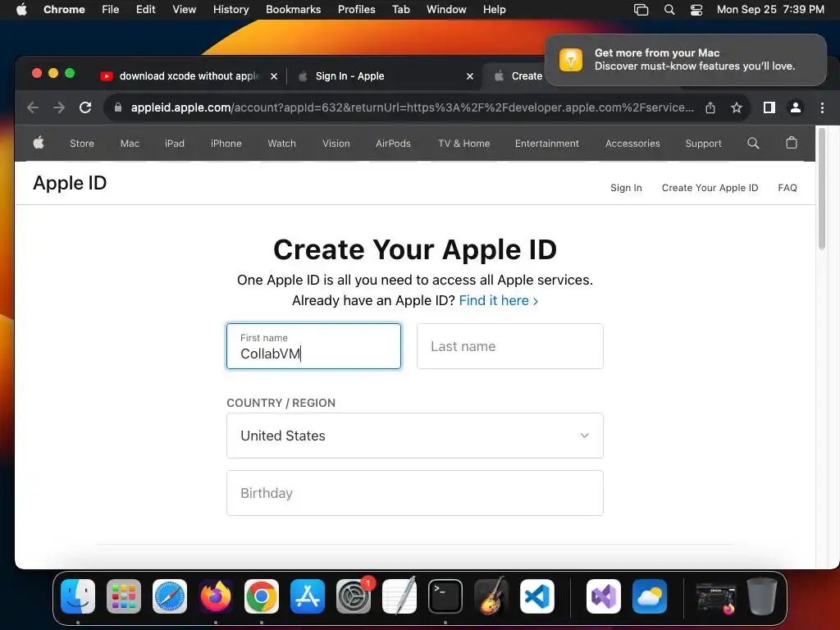This screenshot has height=630, width=840.
Task: Click the page vertical scrollbar thumb
Action: 822,189
